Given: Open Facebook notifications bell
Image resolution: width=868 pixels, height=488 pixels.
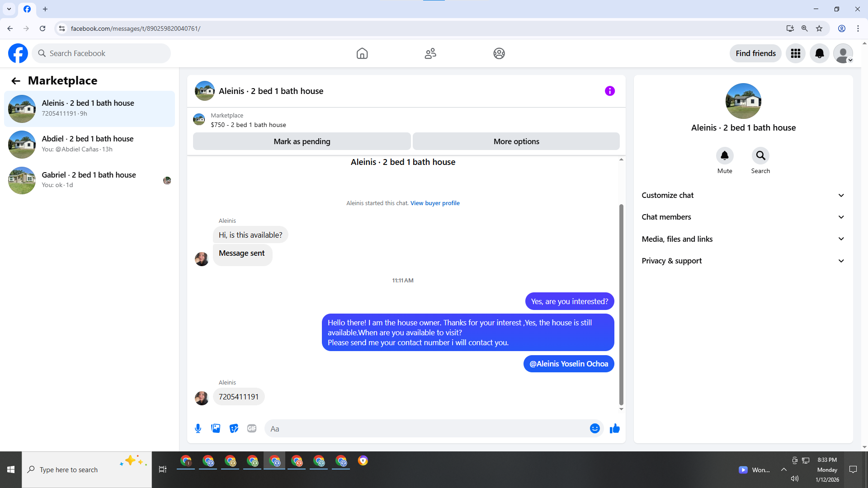Looking at the screenshot, I should click(x=819, y=53).
